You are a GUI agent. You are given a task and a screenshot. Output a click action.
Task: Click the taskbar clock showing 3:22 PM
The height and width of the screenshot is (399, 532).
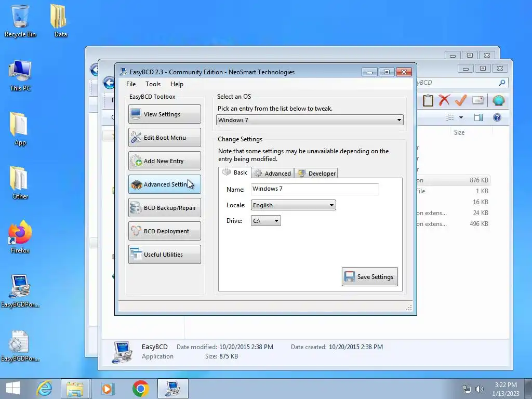(x=506, y=389)
